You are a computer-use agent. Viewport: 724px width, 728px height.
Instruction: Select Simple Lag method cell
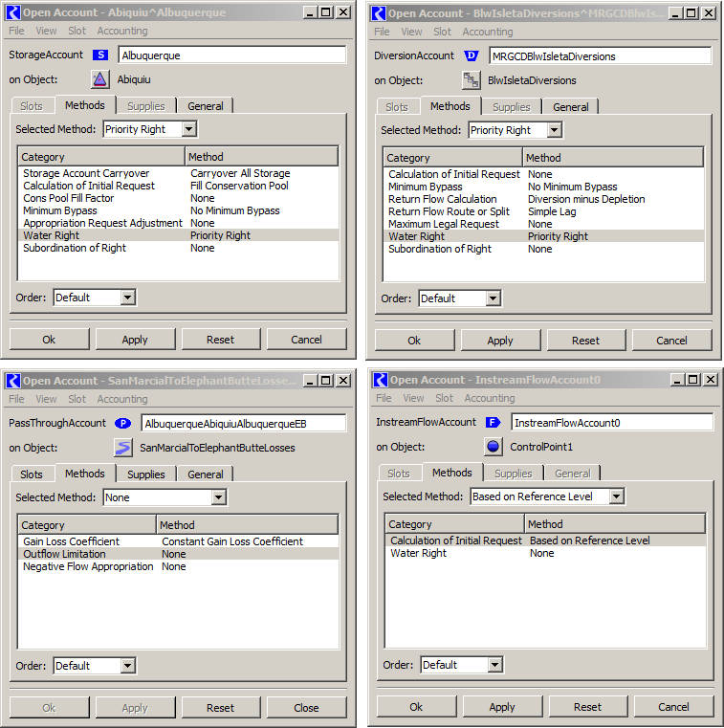point(552,211)
